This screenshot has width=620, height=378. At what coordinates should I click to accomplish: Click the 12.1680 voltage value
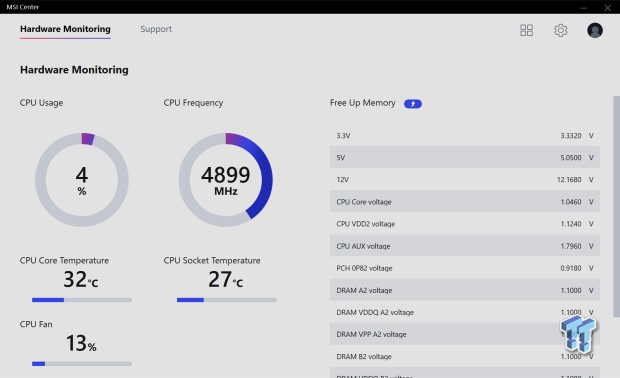(569, 180)
